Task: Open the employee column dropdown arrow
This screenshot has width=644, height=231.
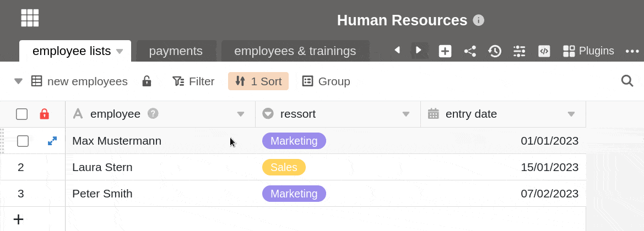Action: pyautogui.click(x=240, y=114)
